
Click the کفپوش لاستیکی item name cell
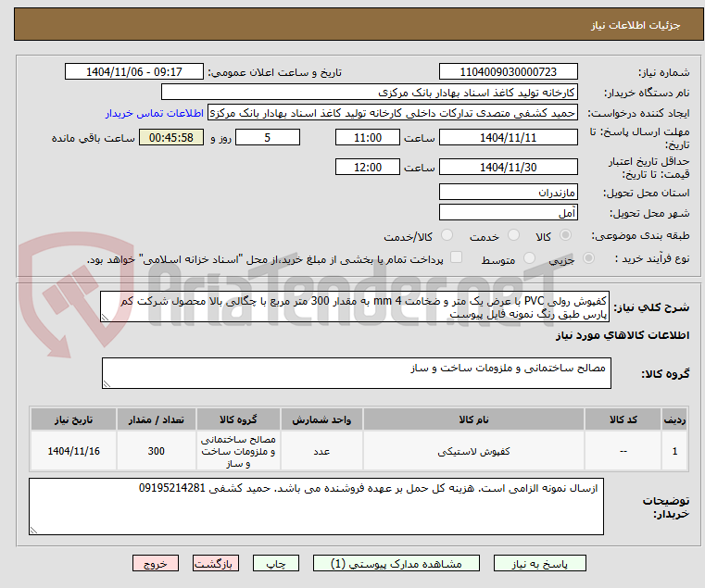(473, 451)
